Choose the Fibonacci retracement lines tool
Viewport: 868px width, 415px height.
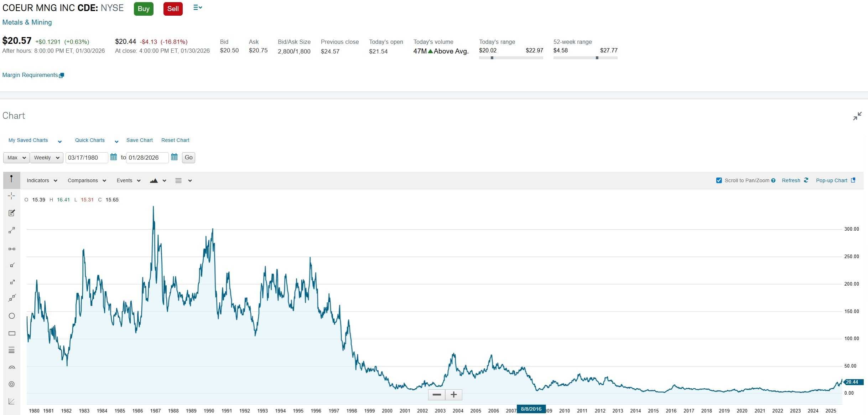[11, 350]
